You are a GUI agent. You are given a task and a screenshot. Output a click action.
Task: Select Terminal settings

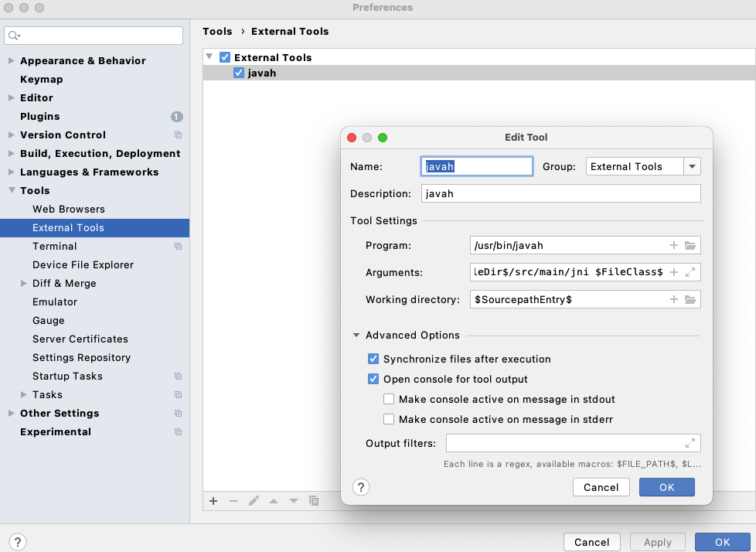54,247
